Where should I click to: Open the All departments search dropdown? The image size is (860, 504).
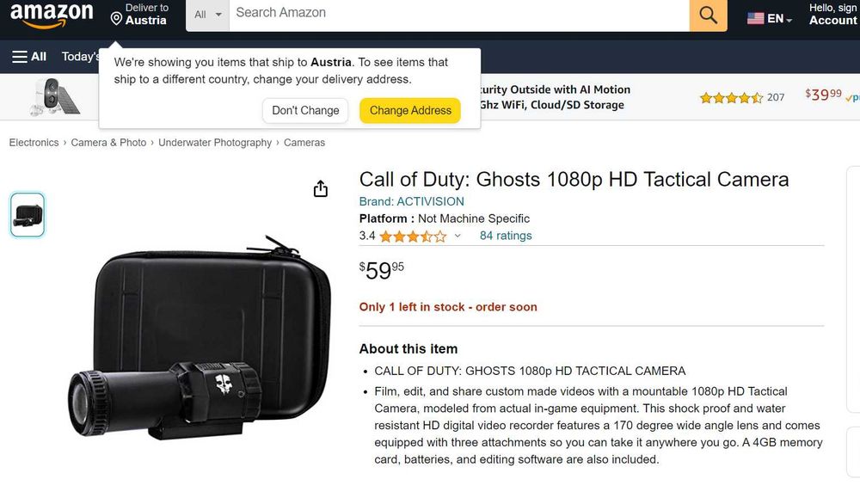[208, 15]
